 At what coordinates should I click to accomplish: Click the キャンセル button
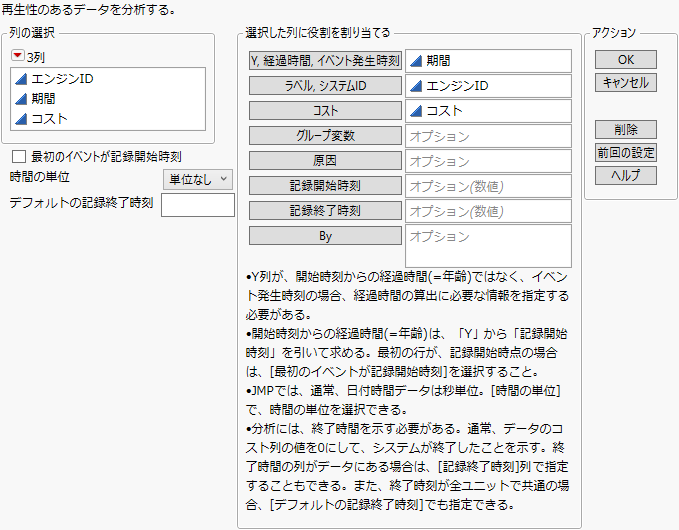click(x=626, y=83)
